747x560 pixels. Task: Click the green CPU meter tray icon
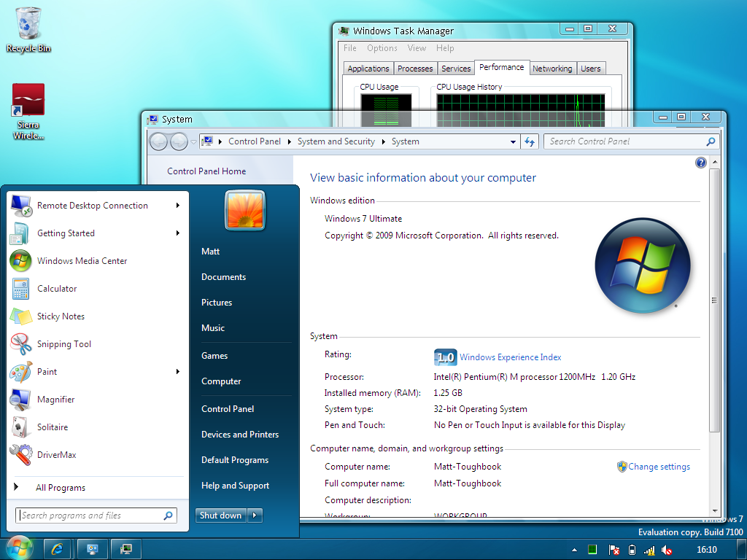pos(592,550)
